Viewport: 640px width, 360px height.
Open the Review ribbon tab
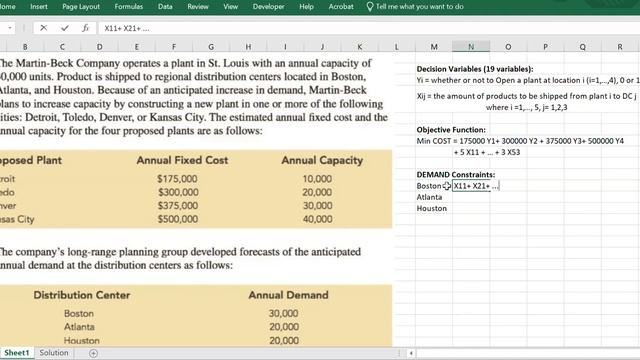[198, 7]
